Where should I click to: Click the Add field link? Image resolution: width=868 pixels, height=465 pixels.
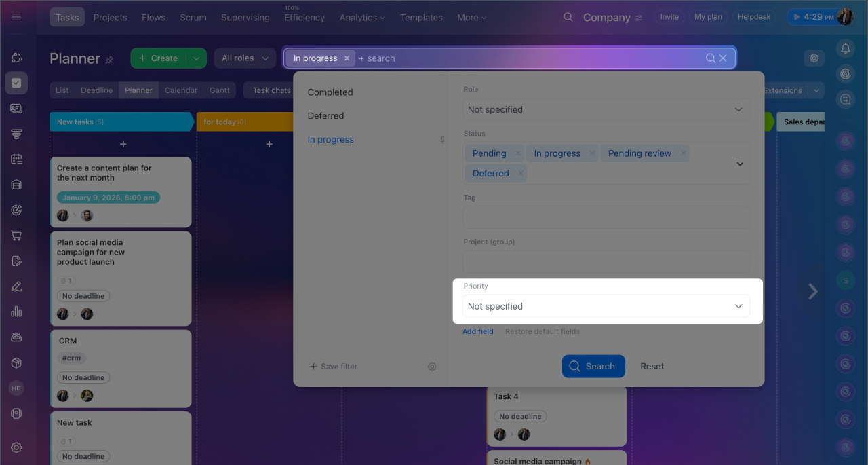[477, 331]
